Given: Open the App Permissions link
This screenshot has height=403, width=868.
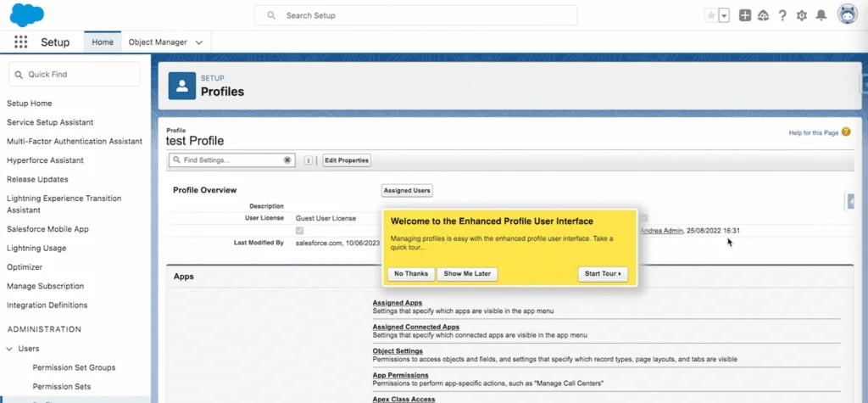Looking at the screenshot, I should 400,375.
